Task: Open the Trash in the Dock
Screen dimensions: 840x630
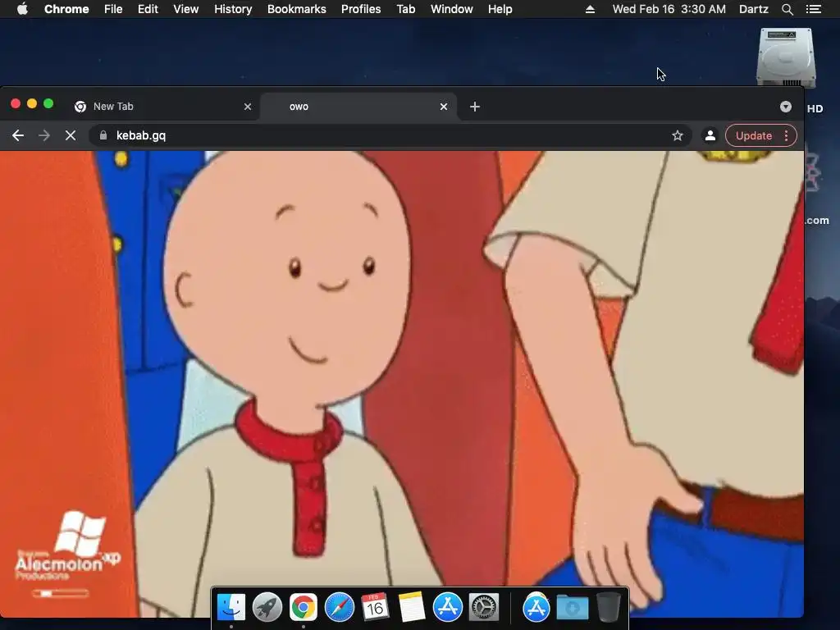Action: pos(609,608)
